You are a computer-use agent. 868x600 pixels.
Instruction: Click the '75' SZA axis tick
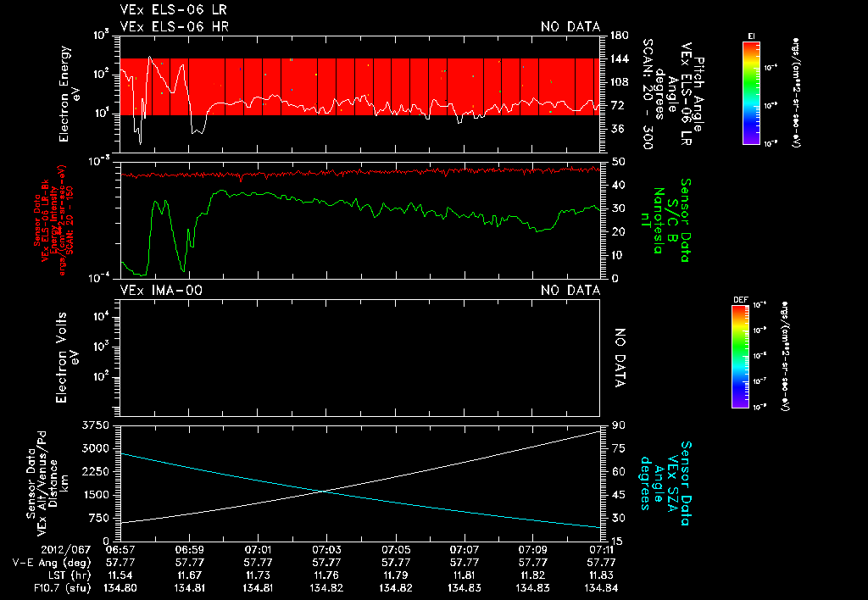(x=619, y=448)
